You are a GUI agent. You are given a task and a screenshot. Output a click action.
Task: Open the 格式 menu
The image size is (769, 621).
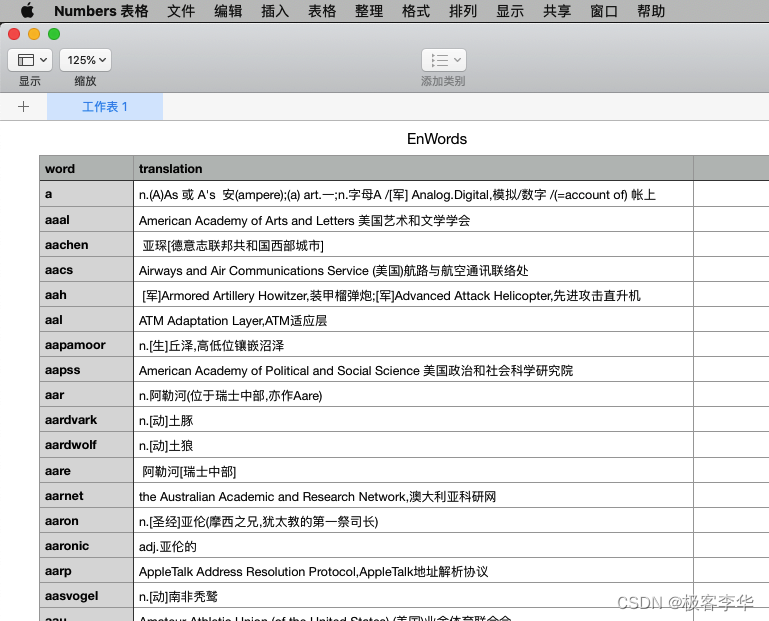416,11
